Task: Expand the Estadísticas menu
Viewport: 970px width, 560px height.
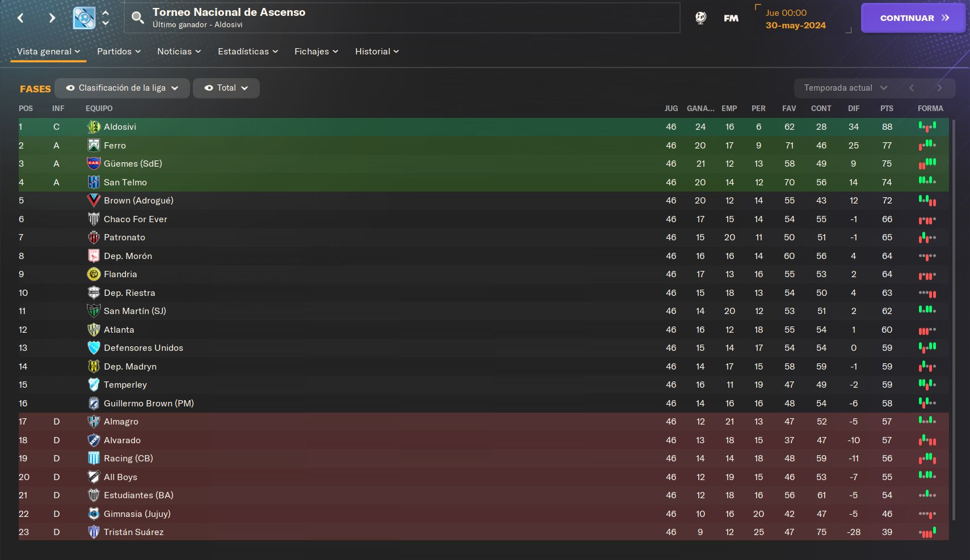Action: pos(248,52)
